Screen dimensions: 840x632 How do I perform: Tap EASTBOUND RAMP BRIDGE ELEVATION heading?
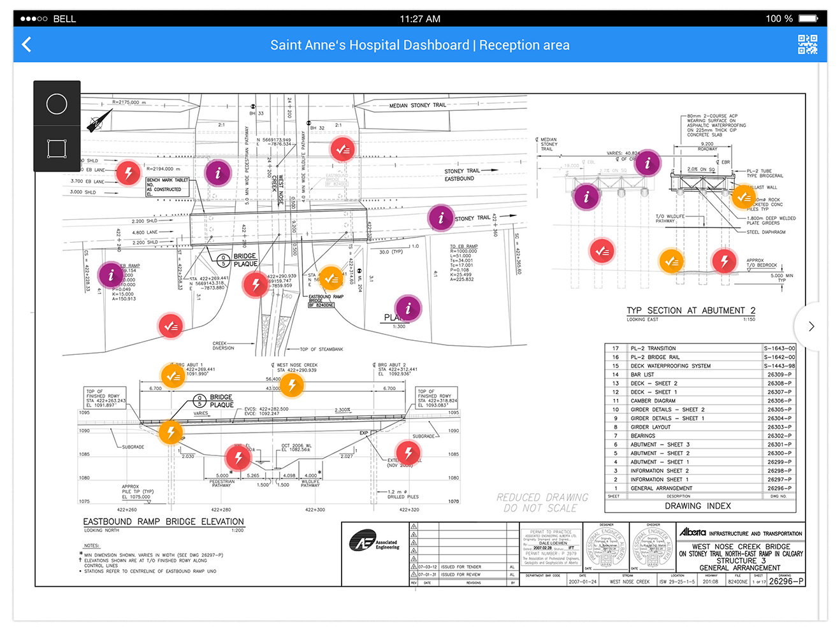point(163,521)
